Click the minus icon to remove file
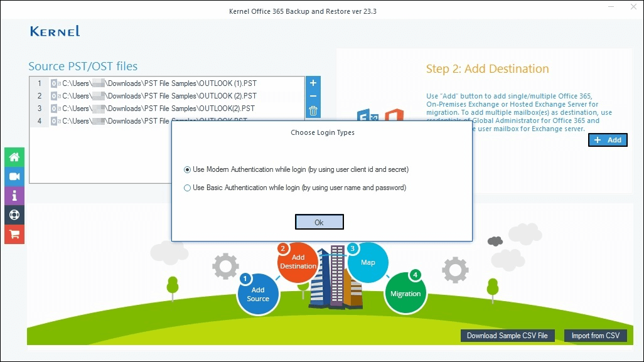Viewport: 644px width, 362px height. click(313, 97)
